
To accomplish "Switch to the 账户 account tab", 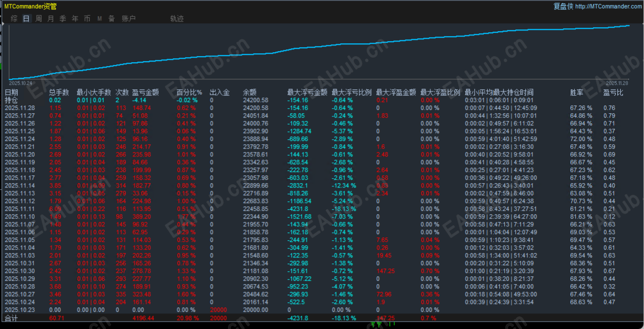I will pos(129,18).
